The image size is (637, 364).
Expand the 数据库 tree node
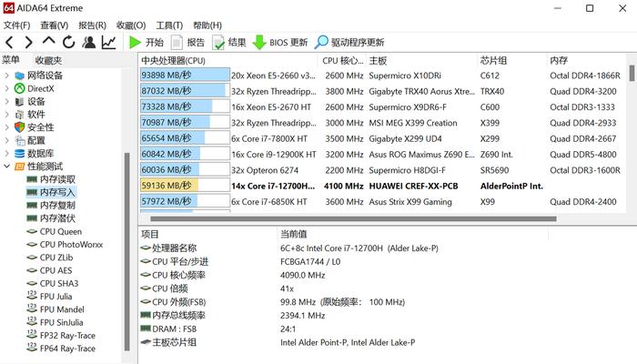[x=6, y=153]
